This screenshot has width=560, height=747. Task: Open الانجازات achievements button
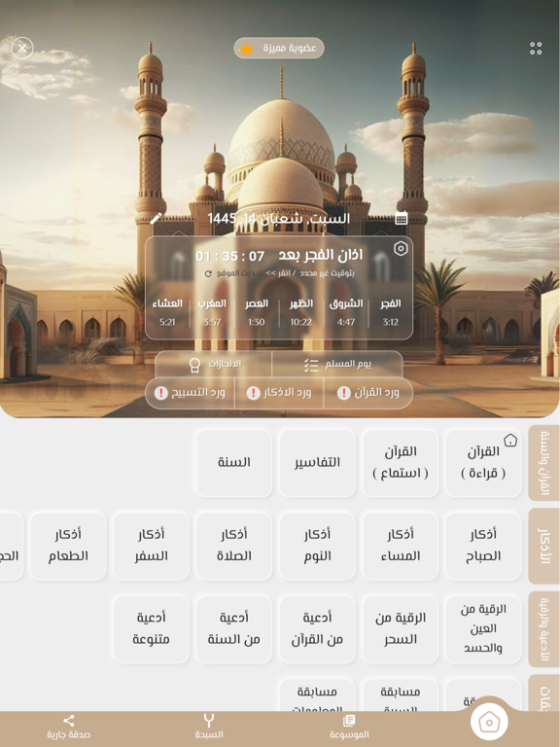click(214, 365)
